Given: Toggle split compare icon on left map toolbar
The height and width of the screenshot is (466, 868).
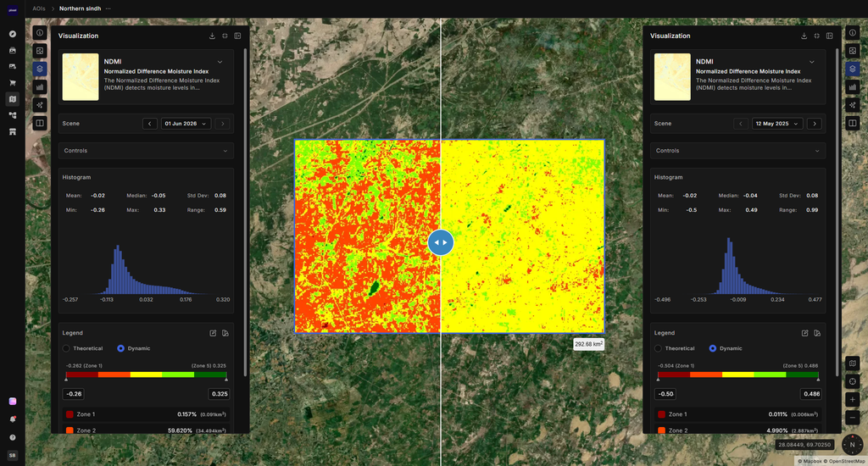Looking at the screenshot, I should [x=40, y=123].
